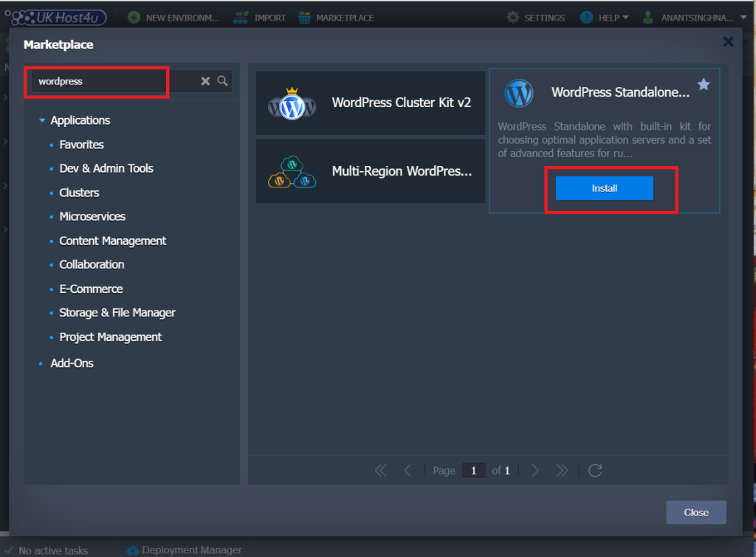
Task: Go to next results page
Action: tap(535, 470)
